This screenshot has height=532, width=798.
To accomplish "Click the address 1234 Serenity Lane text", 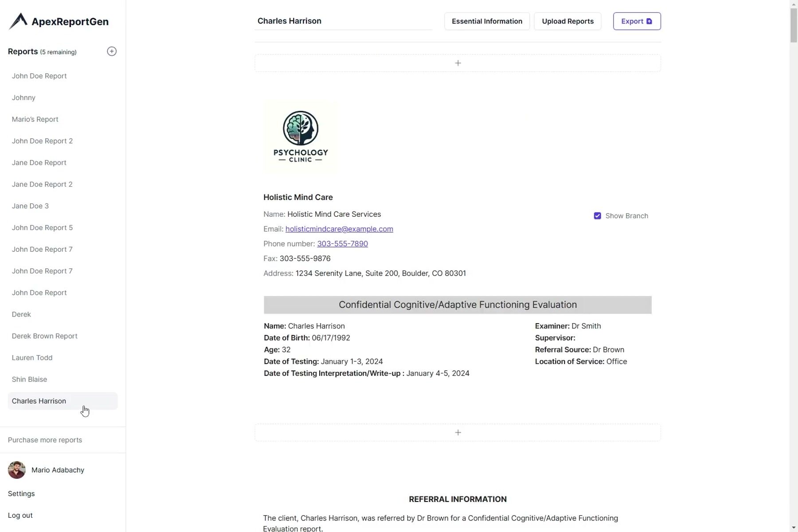I will coord(381,274).
